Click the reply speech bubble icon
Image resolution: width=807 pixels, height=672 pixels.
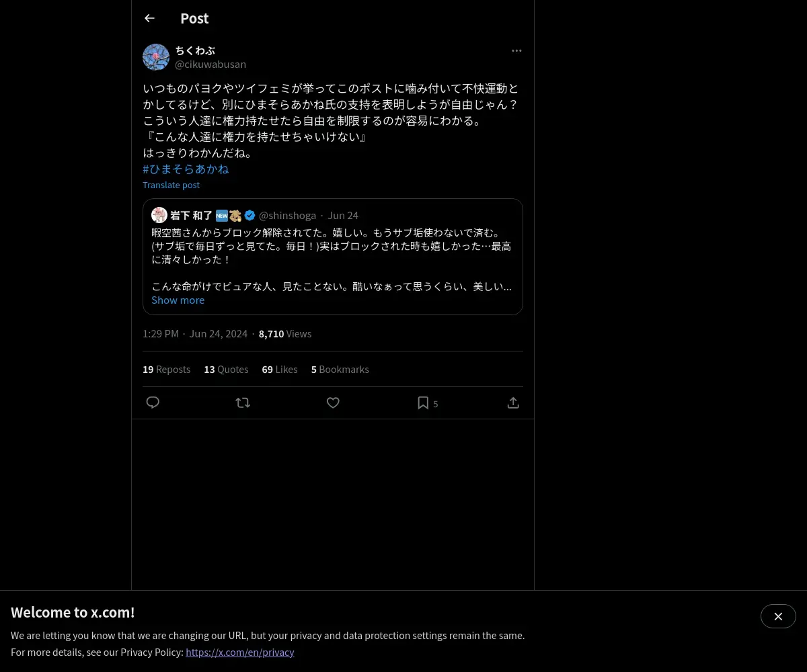click(x=153, y=403)
